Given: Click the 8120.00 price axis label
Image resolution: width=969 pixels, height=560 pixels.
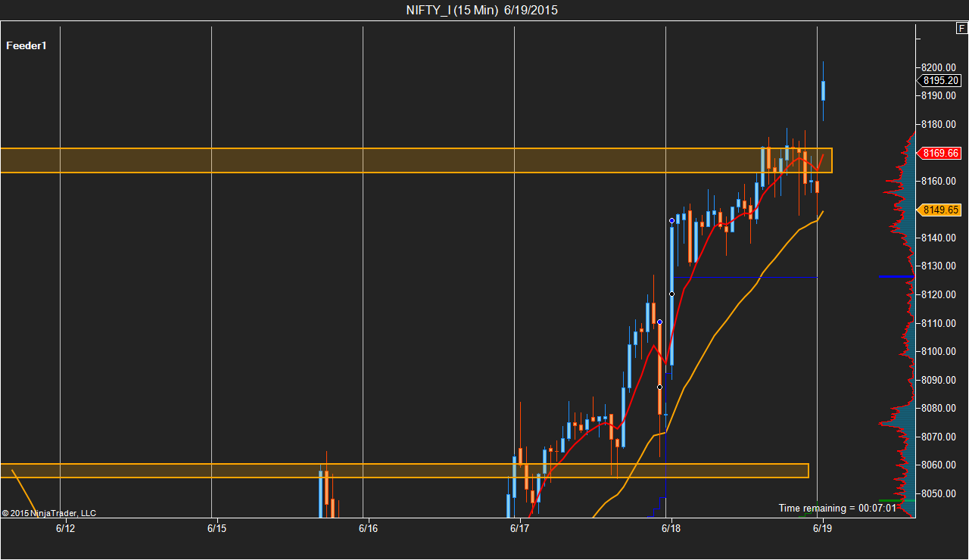Looking at the screenshot, I should [x=939, y=294].
